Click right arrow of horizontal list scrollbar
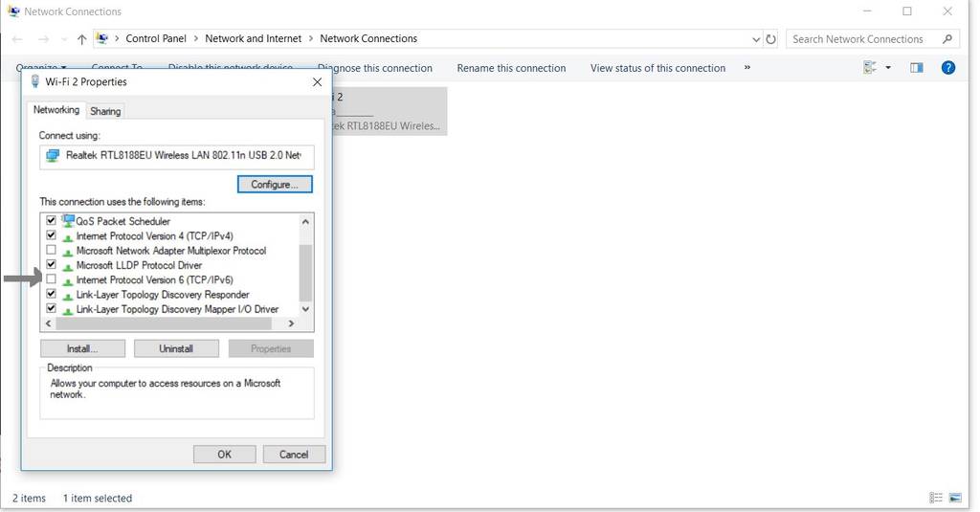 tap(291, 323)
